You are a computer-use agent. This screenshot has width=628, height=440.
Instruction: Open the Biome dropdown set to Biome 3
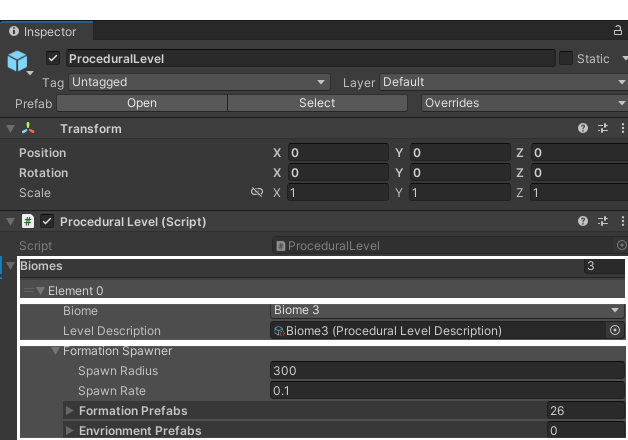[x=447, y=311]
